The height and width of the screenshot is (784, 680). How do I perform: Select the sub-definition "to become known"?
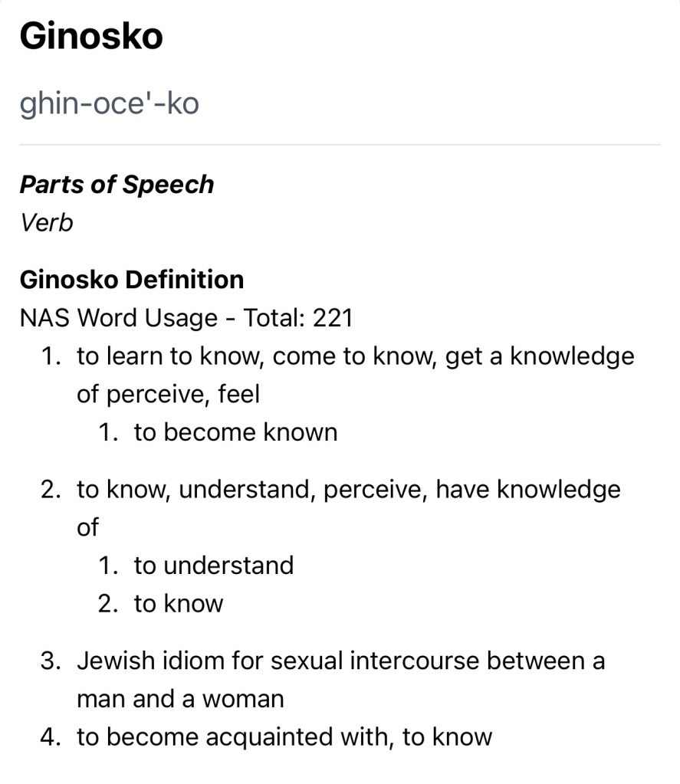(235, 432)
